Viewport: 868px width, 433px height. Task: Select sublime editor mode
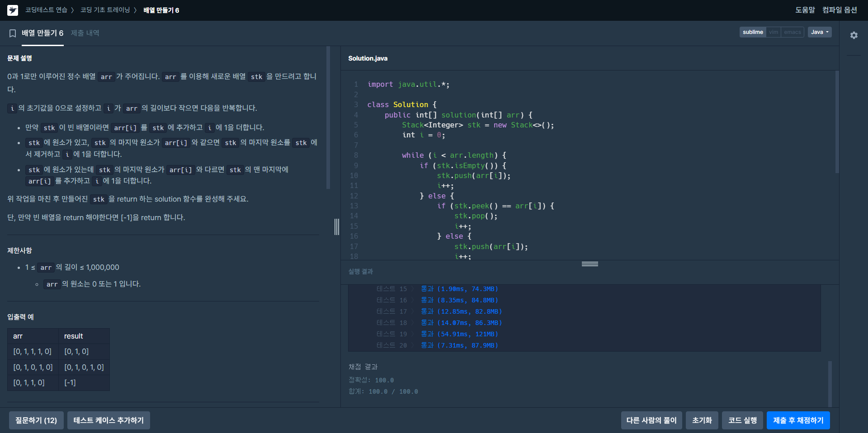click(753, 32)
